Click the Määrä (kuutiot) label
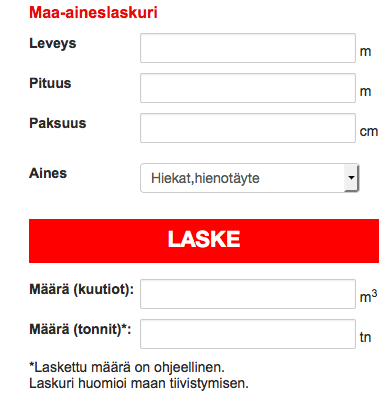This screenshot has width=382, height=414. [82, 289]
